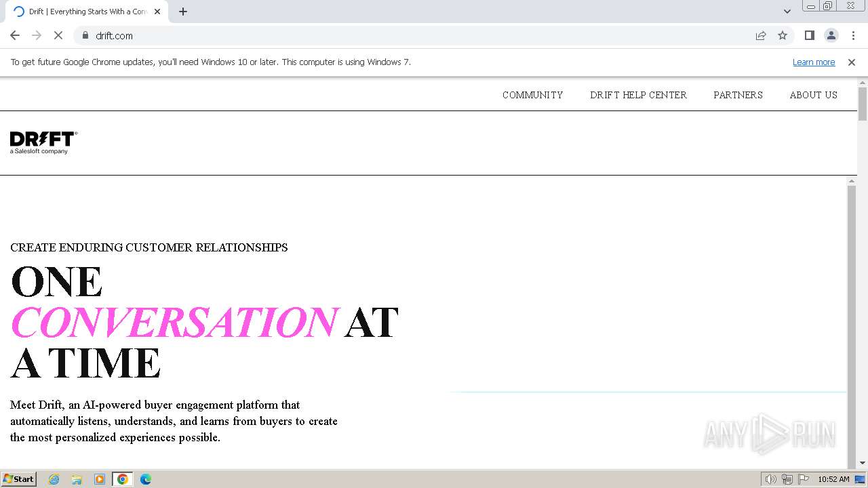Open Action Center flag icon
The height and width of the screenshot is (488, 868).
pyautogui.click(x=804, y=479)
